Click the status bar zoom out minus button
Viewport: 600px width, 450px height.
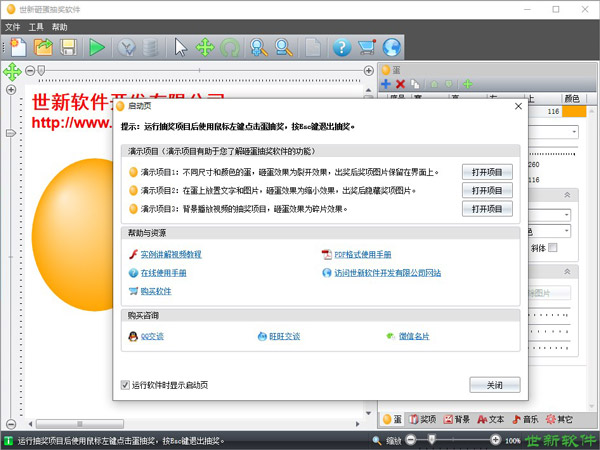(x=410, y=440)
